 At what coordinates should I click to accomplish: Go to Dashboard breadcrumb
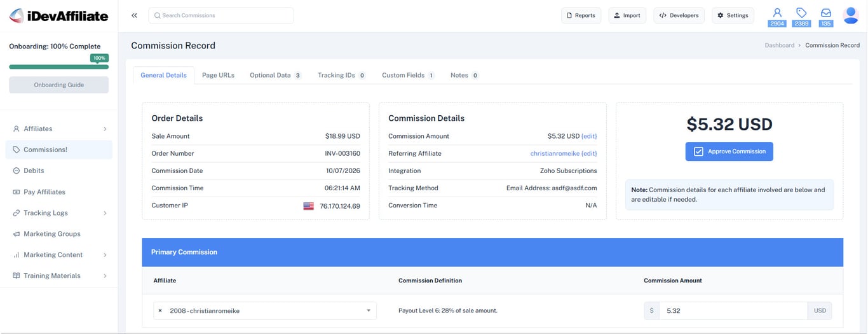click(779, 45)
